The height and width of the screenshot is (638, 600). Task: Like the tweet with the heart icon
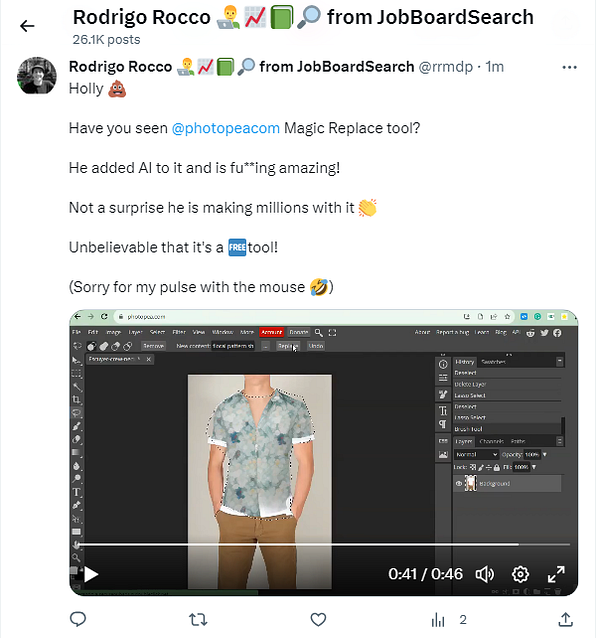tap(318, 620)
